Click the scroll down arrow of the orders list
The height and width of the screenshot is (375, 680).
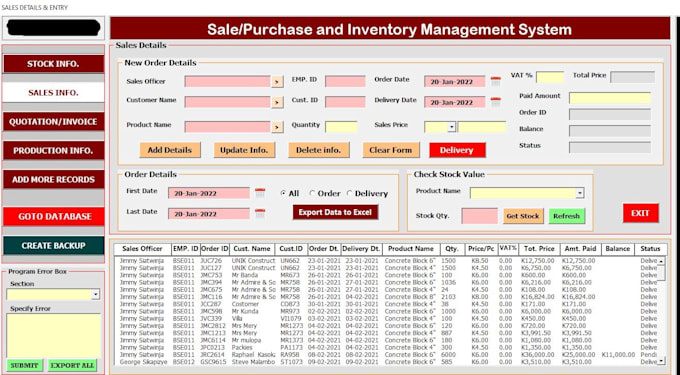(x=661, y=361)
